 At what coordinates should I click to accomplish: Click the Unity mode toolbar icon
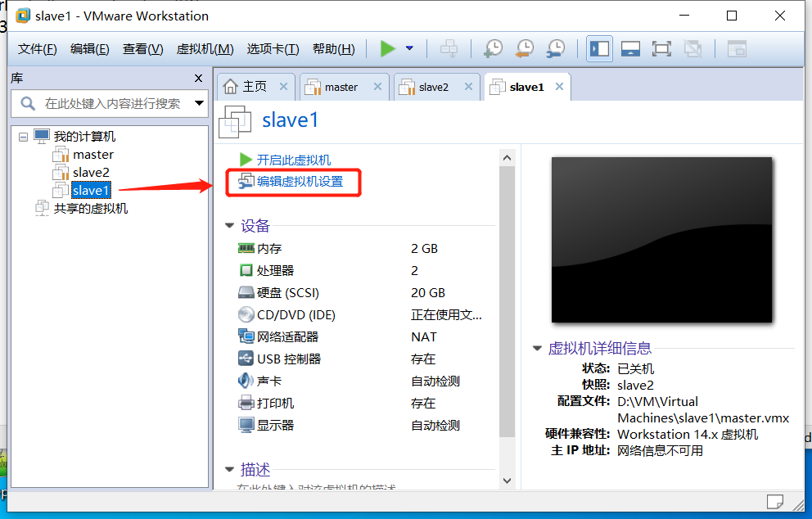(692, 48)
